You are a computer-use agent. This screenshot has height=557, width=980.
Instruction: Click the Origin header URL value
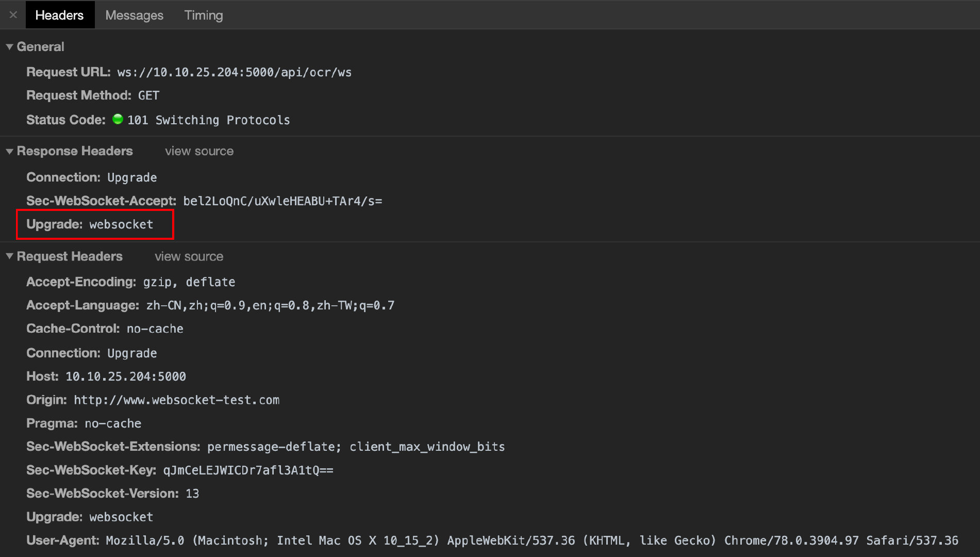176,400
